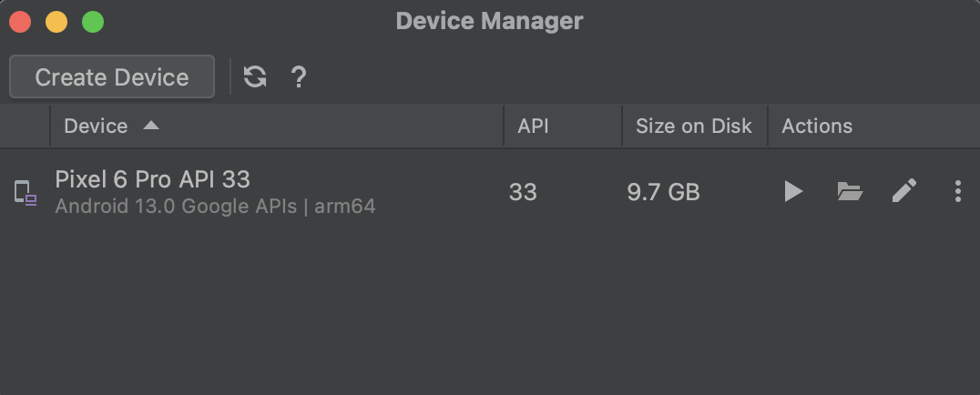Refresh the device list

coord(255,77)
